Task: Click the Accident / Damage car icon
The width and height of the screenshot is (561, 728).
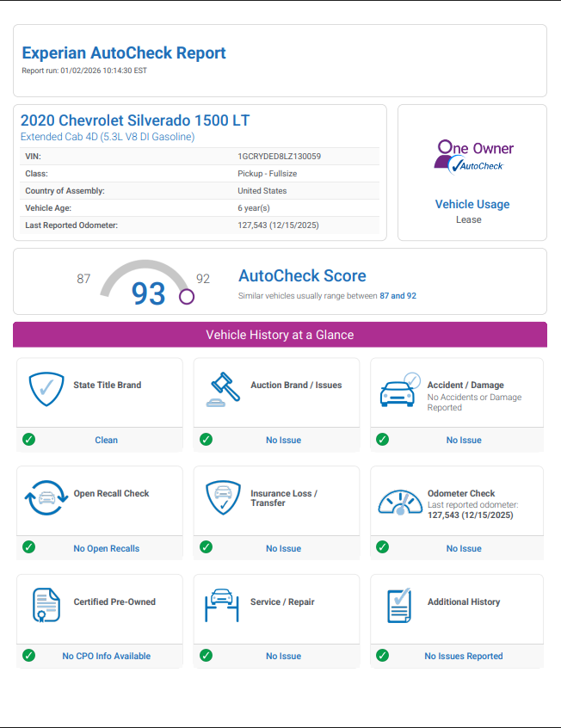Action: pyautogui.click(x=400, y=390)
